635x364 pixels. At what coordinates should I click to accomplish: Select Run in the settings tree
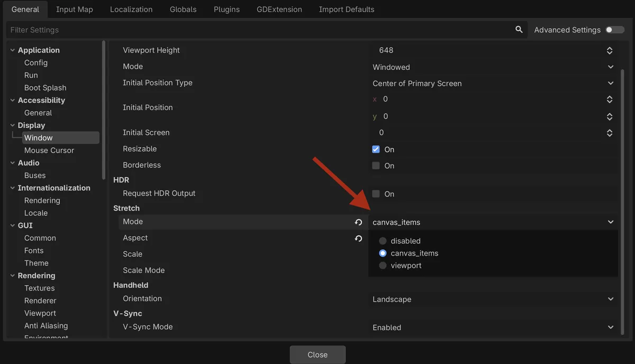pyautogui.click(x=31, y=75)
